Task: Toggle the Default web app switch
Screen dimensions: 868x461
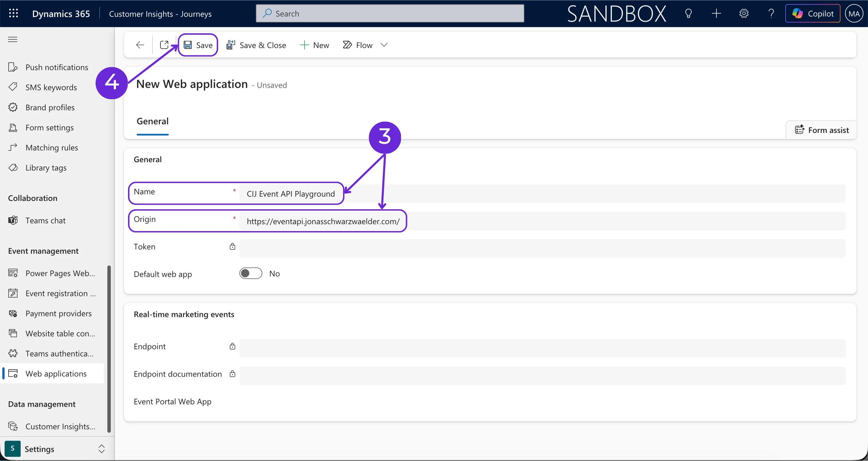Action: tap(251, 273)
